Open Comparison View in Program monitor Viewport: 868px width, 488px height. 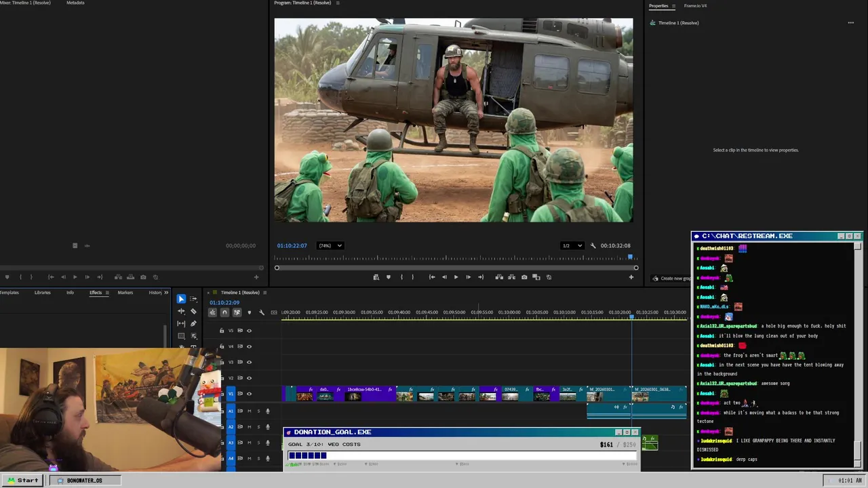[x=536, y=277]
